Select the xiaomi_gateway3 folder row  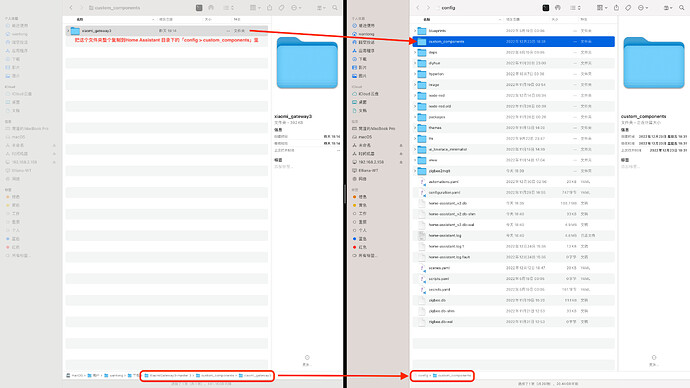tap(167, 31)
